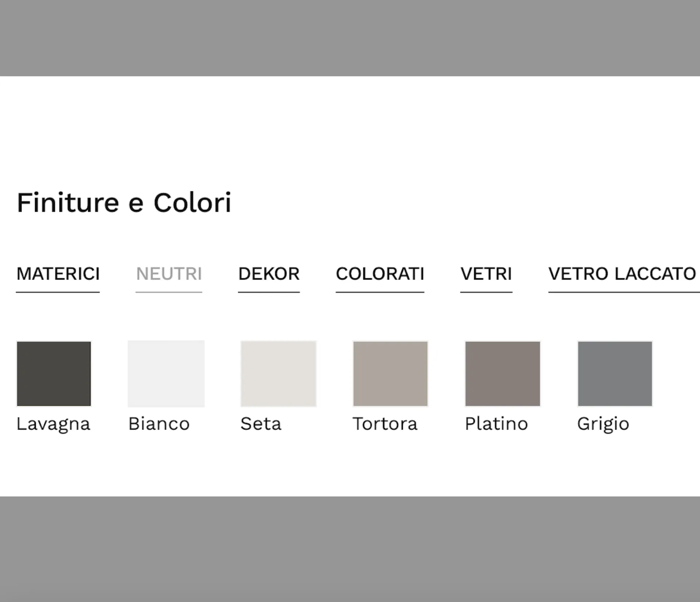Pick the Tortora color swatch

(x=390, y=374)
